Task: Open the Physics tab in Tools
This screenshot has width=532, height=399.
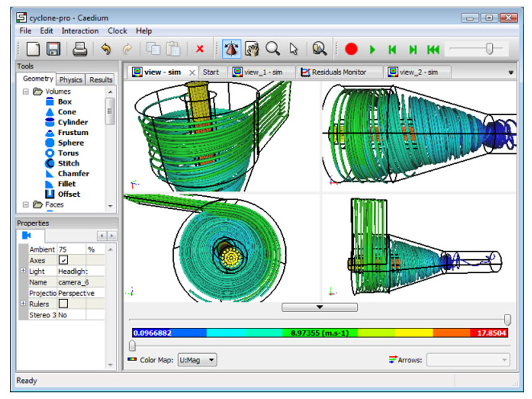Action: tap(71, 80)
